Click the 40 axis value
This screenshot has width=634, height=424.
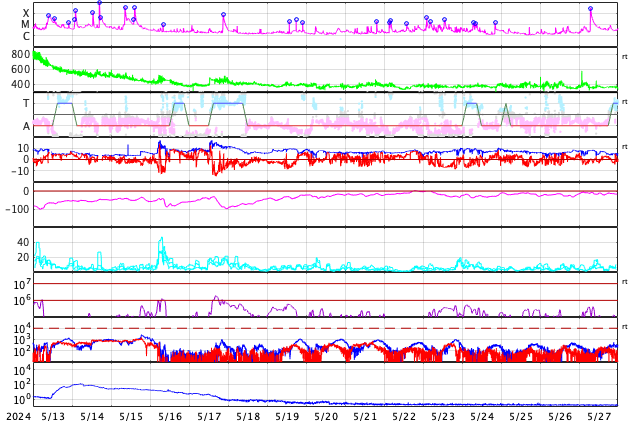[x=23, y=242]
